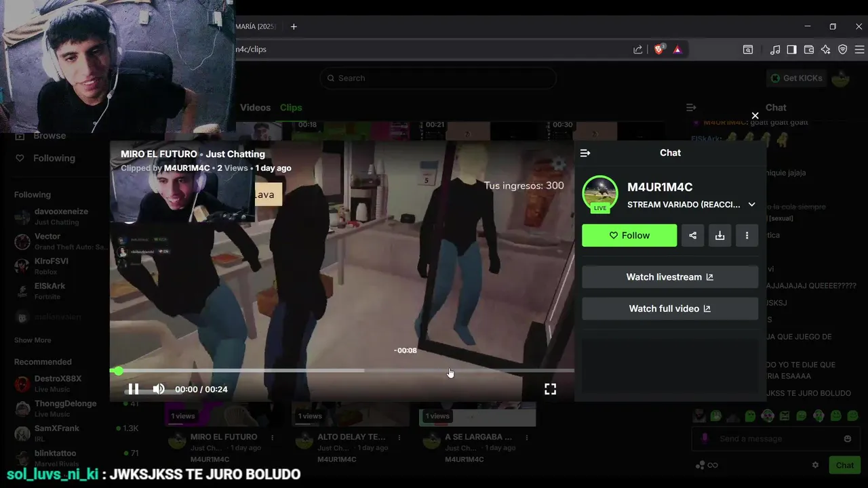This screenshot has height=488, width=868.
Task: Click the Get KICKs button
Action: 796,78
